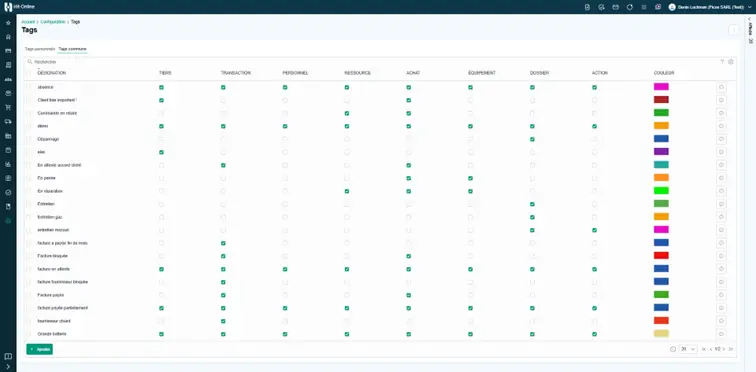
Task: Jump to the last page arrow
Action: click(730, 349)
